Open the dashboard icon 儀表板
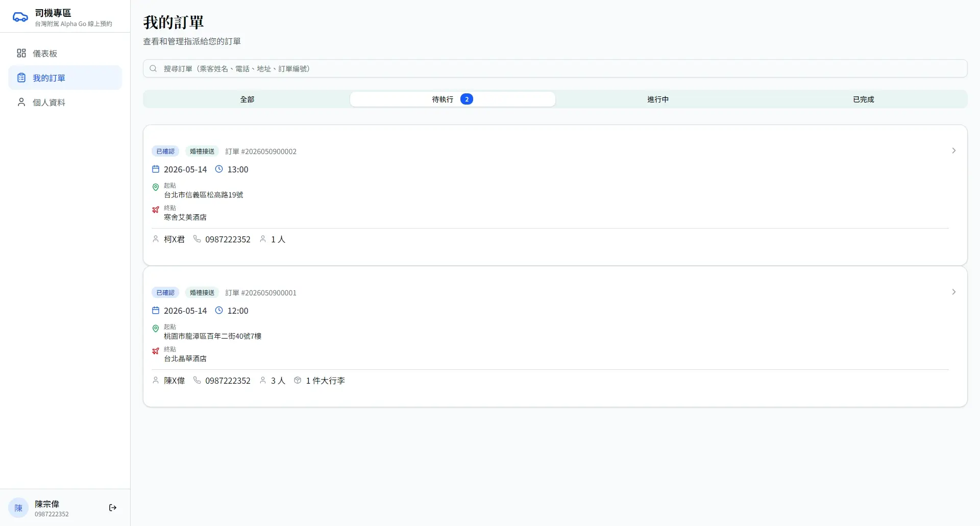 (21, 53)
